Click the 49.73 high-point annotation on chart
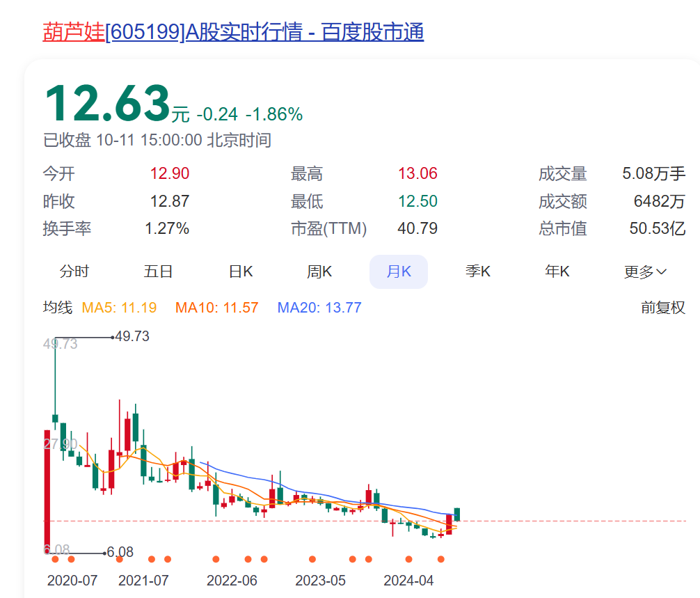The height and width of the screenshot is (598, 700). coord(132,336)
